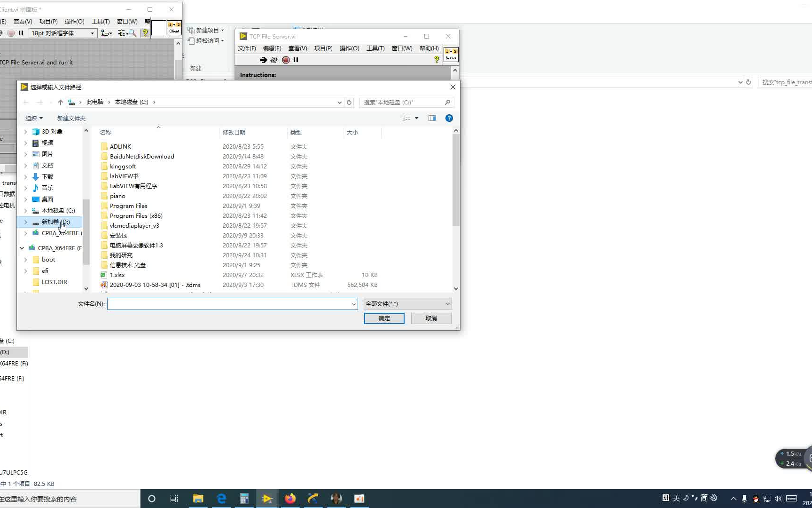Click the Cortana circle on taskbar
The width and height of the screenshot is (812, 508).
[151, 499]
